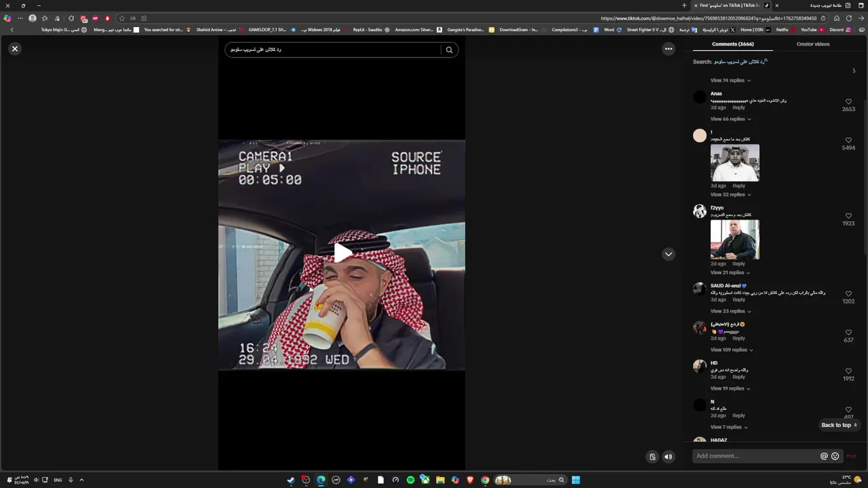Image resolution: width=868 pixels, height=488 pixels.
Task: Open Steam from the taskbar
Action: click(x=291, y=480)
